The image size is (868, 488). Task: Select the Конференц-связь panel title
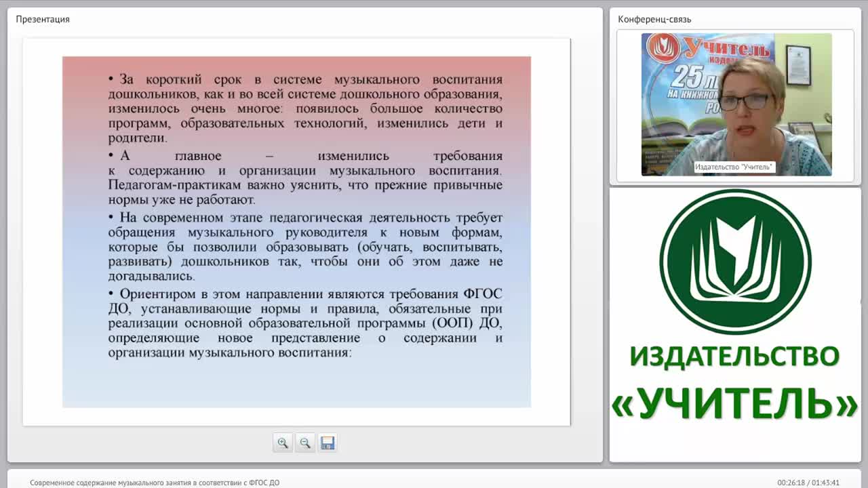pos(654,19)
